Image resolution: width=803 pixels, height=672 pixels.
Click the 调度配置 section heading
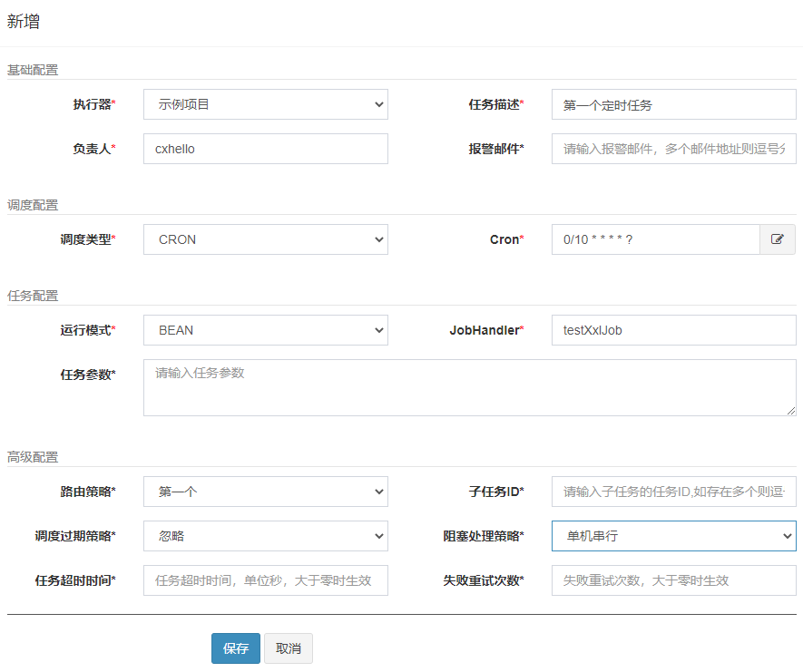tap(33, 205)
